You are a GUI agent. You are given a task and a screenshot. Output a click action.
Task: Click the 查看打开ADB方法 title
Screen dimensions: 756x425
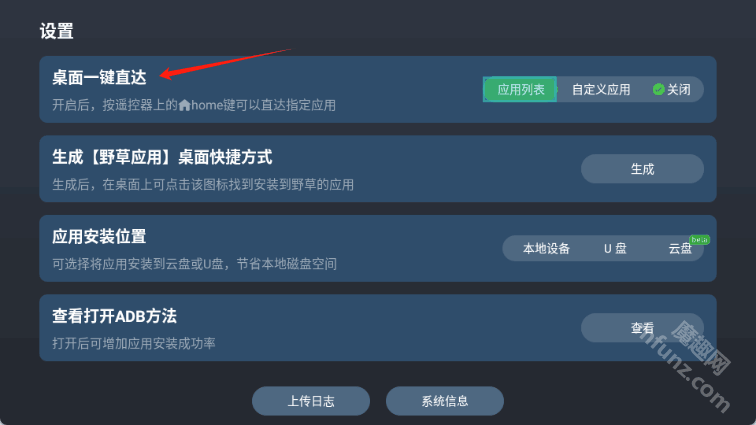[x=114, y=316]
